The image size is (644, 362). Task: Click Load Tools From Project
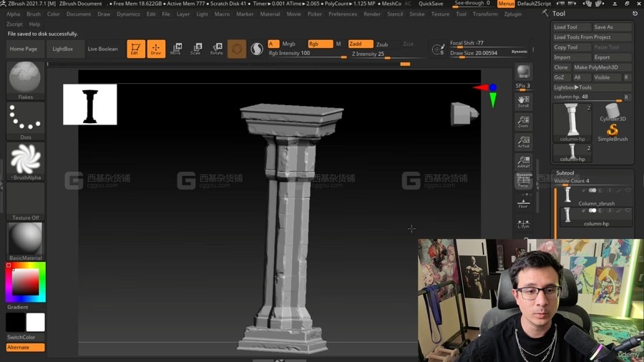[592, 37]
